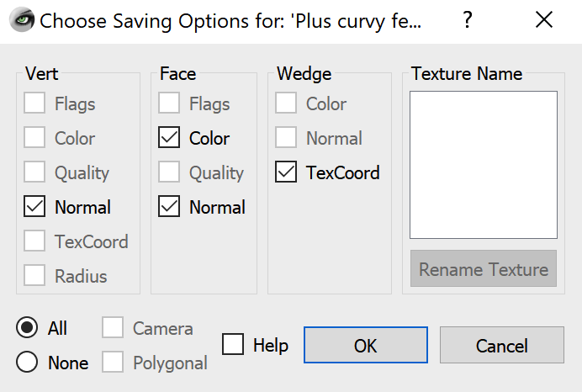Toggle the Polygonal checkbox

[114, 363]
